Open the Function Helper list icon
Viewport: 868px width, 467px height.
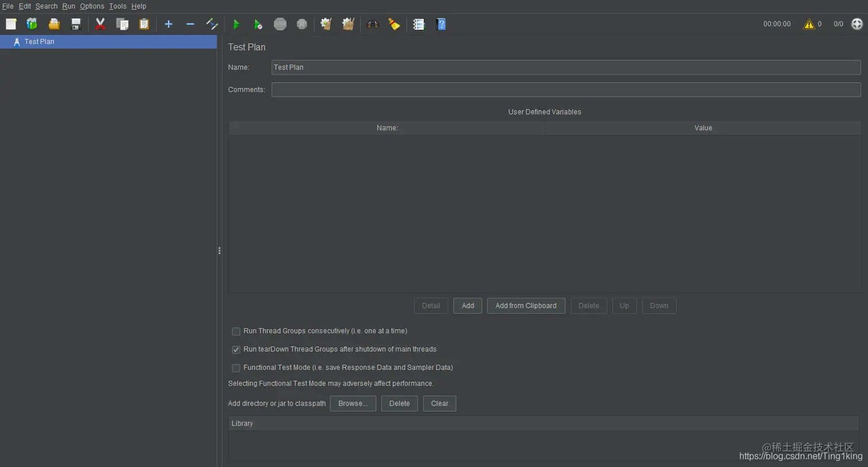[418, 24]
